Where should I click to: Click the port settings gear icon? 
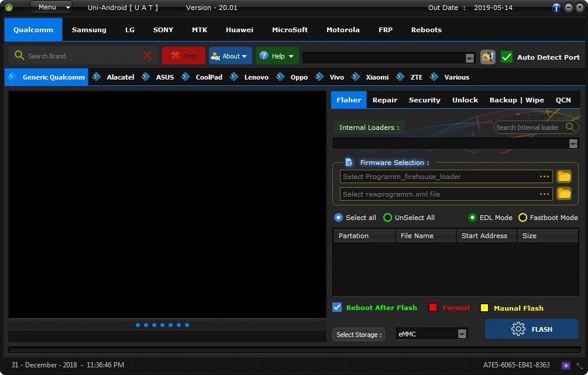[487, 57]
